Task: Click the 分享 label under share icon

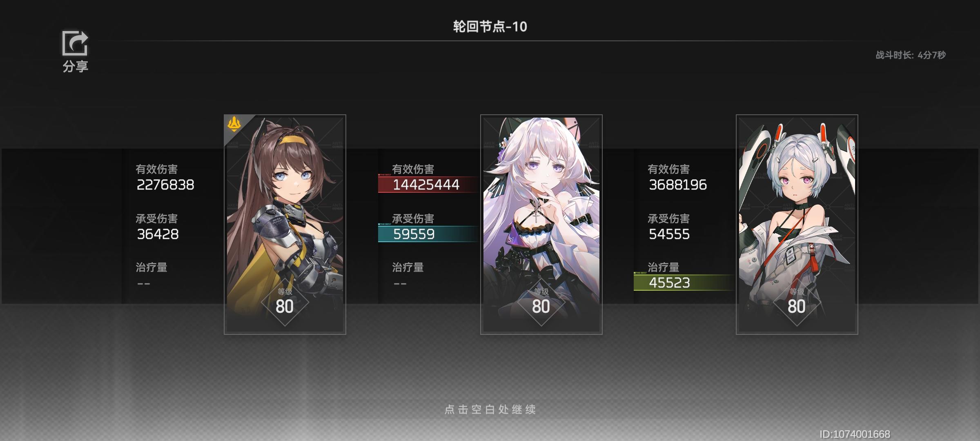Action: pos(75,67)
